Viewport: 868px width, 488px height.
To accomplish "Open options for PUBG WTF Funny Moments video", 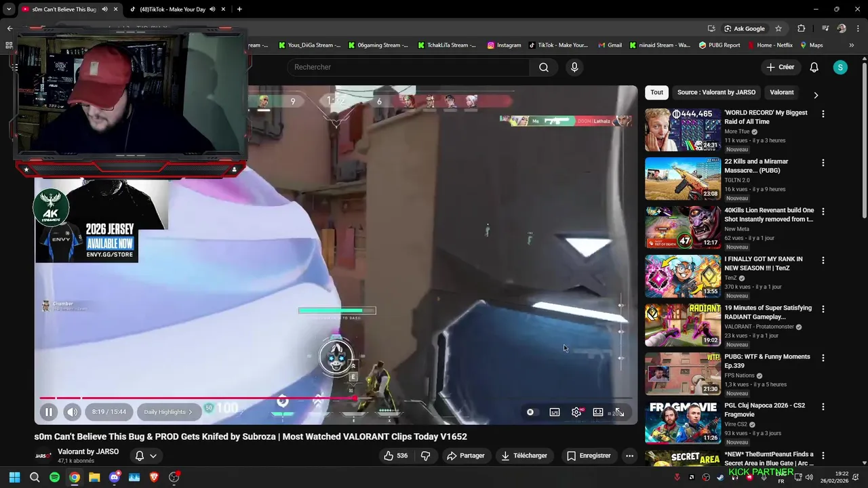I will coord(823,358).
